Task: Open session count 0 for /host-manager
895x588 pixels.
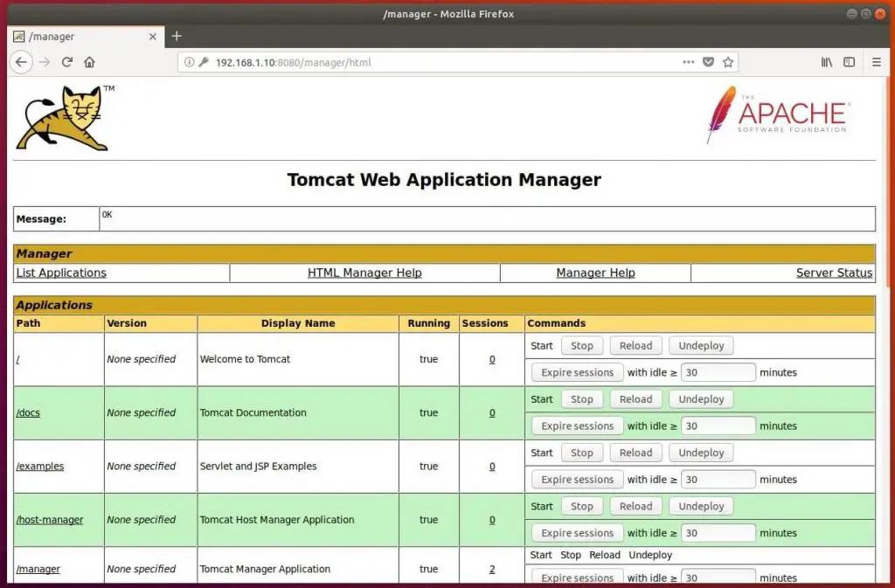Action: point(492,520)
